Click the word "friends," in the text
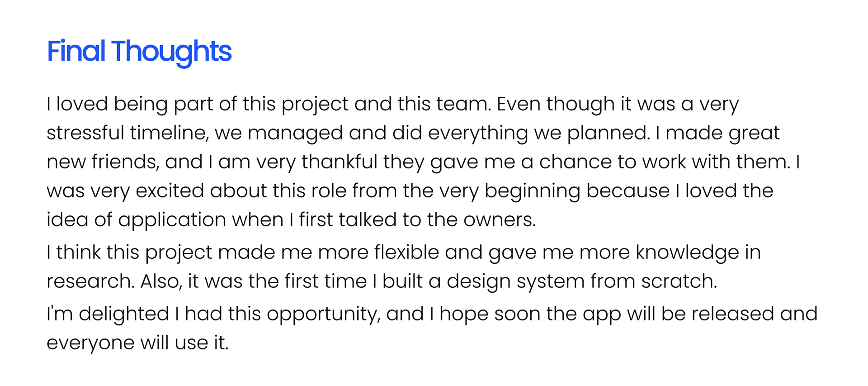Viewport: 868px width, 386px height. [x=125, y=162]
